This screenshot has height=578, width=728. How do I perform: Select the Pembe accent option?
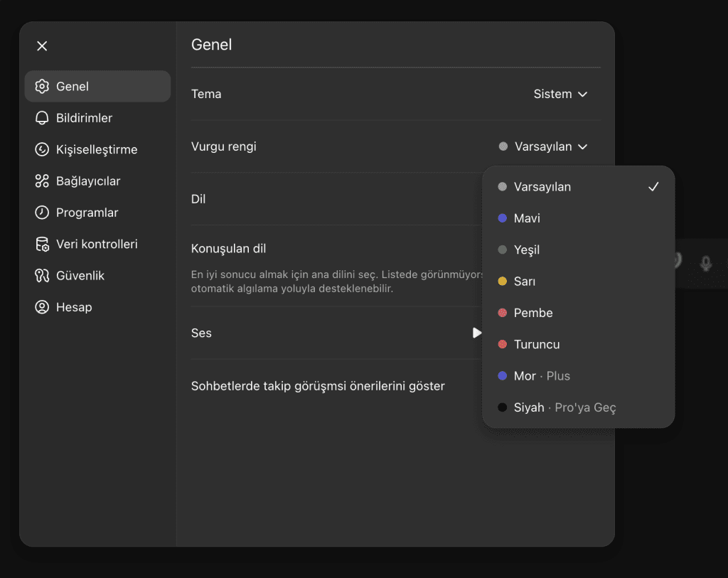[x=533, y=313]
